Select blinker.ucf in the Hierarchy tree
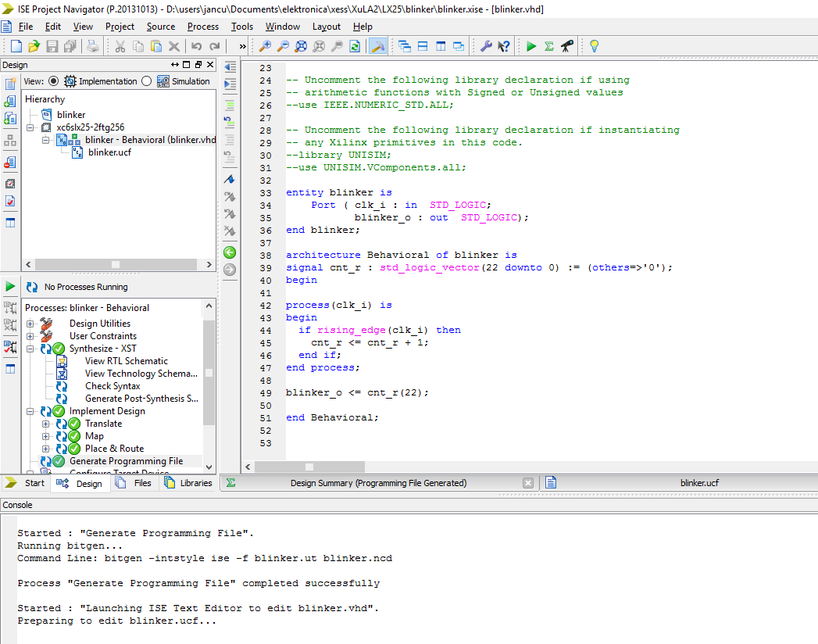The image size is (818, 644). coord(109,152)
